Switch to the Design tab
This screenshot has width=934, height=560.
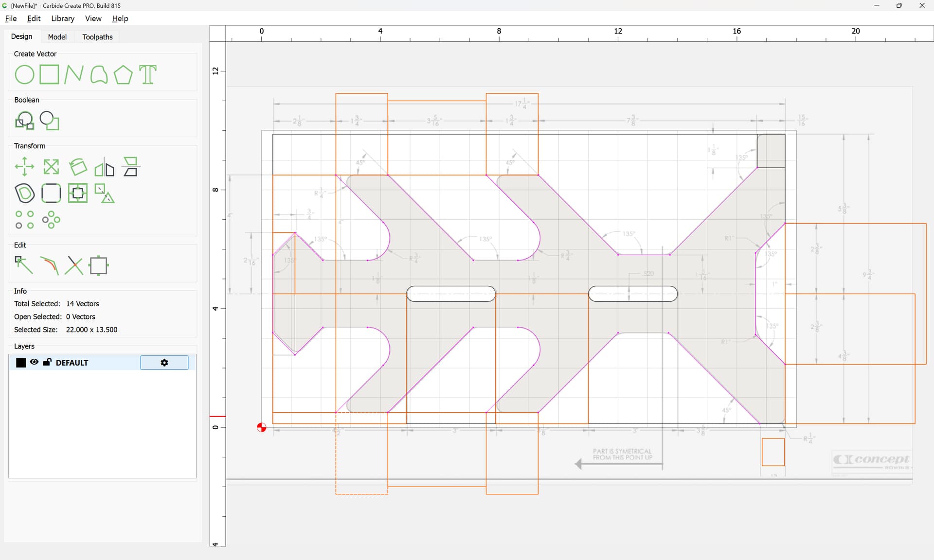click(x=21, y=36)
